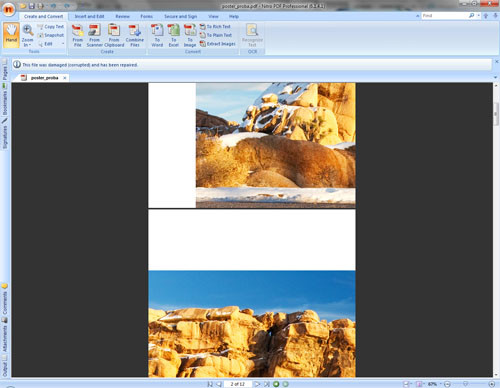Minimize the ribbon with the caret arrow
Screen dimensions: 500x388
[x=417, y=16]
